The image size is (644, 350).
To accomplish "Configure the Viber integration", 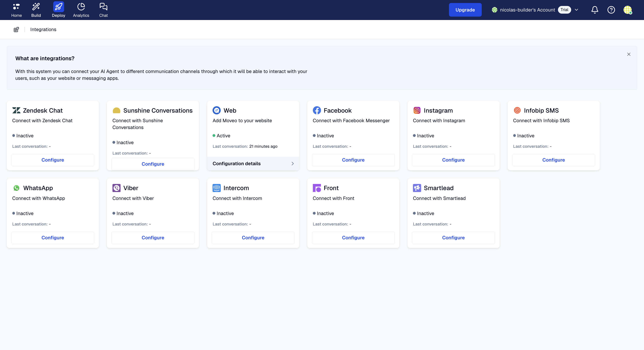I will coord(153,238).
